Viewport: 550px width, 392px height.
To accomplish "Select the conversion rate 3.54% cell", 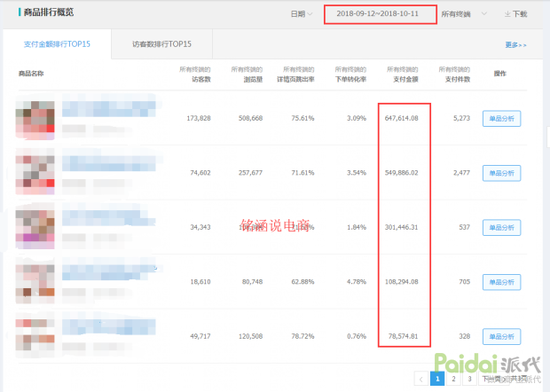I will pos(356,173).
